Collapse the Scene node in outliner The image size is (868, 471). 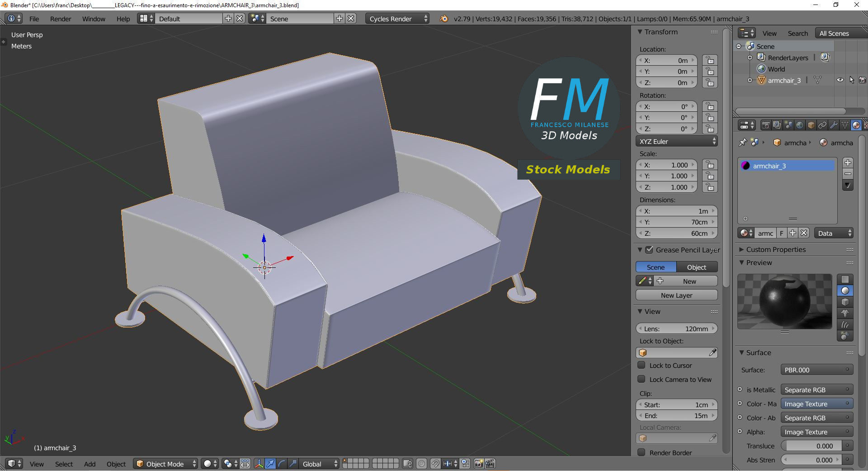tap(739, 46)
